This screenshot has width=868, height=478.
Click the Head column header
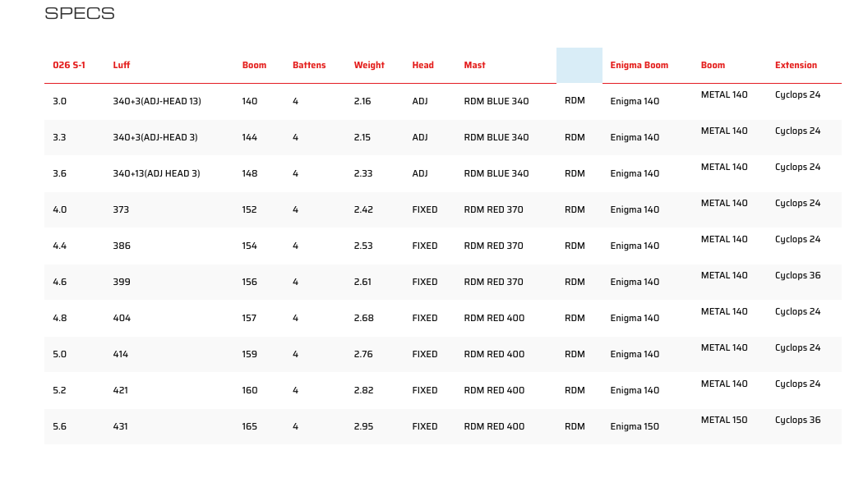tap(422, 65)
